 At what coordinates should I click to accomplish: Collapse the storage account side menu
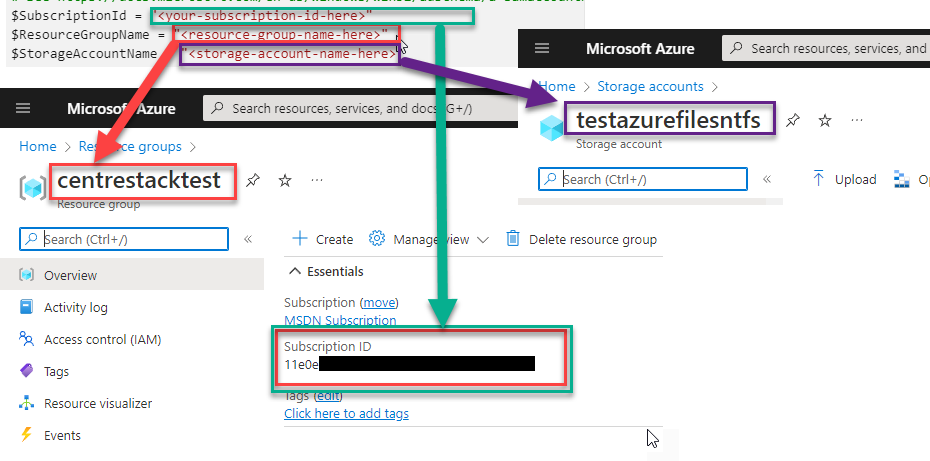pyautogui.click(x=766, y=179)
